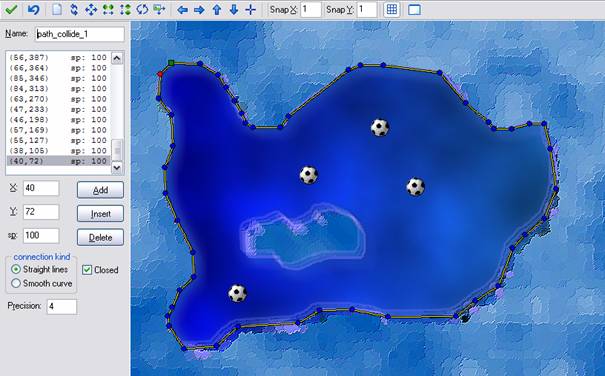
Task: Mirror the path horizontally
Action: [x=108, y=9]
